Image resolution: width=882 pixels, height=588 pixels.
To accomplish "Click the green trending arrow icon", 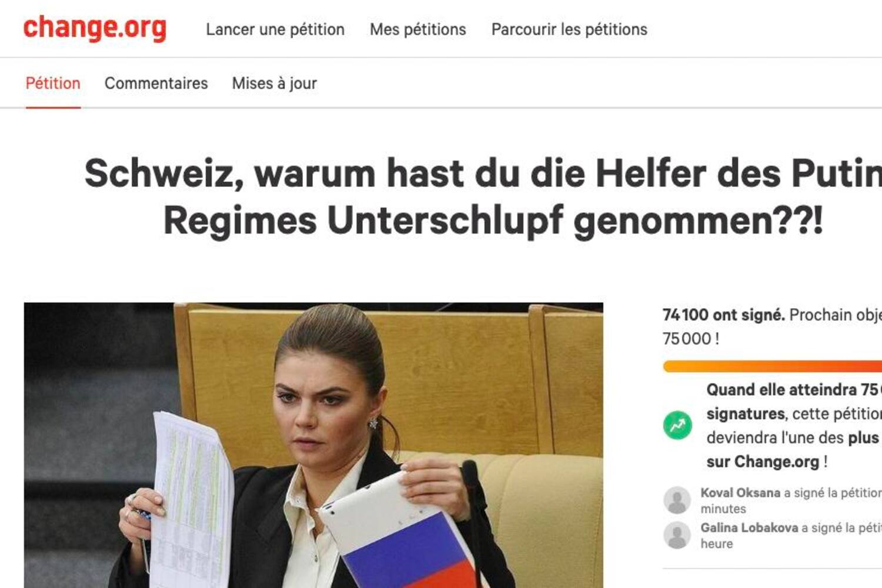I will click(x=677, y=425).
